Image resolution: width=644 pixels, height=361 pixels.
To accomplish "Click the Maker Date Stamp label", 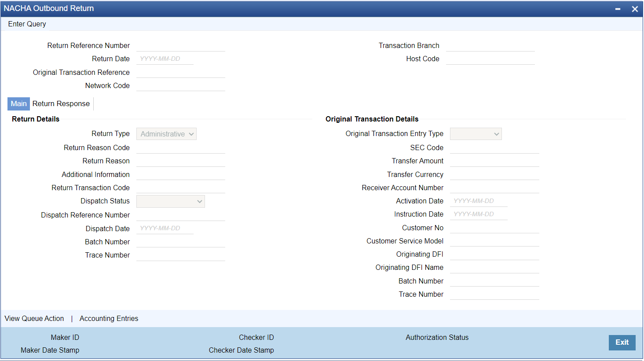I will click(50, 350).
